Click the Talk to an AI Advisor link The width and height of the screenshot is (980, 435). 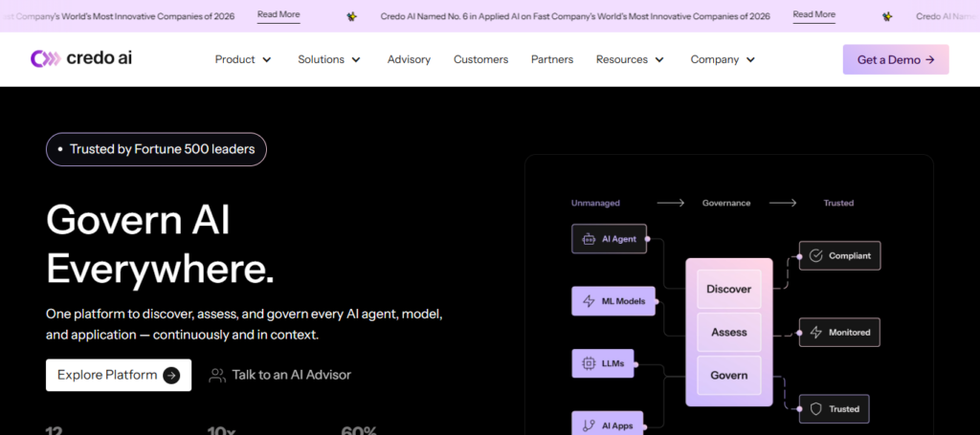pos(280,375)
